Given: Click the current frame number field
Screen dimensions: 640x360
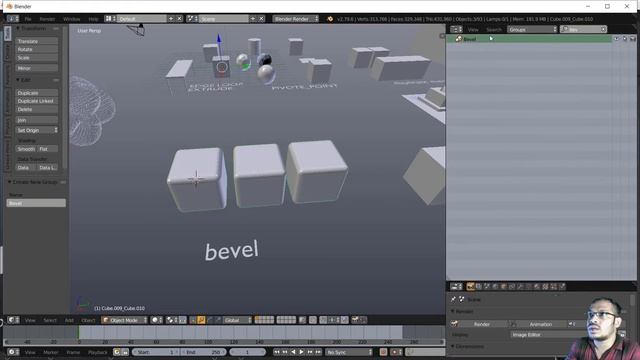Looking at the screenshot, I should 247,352.
